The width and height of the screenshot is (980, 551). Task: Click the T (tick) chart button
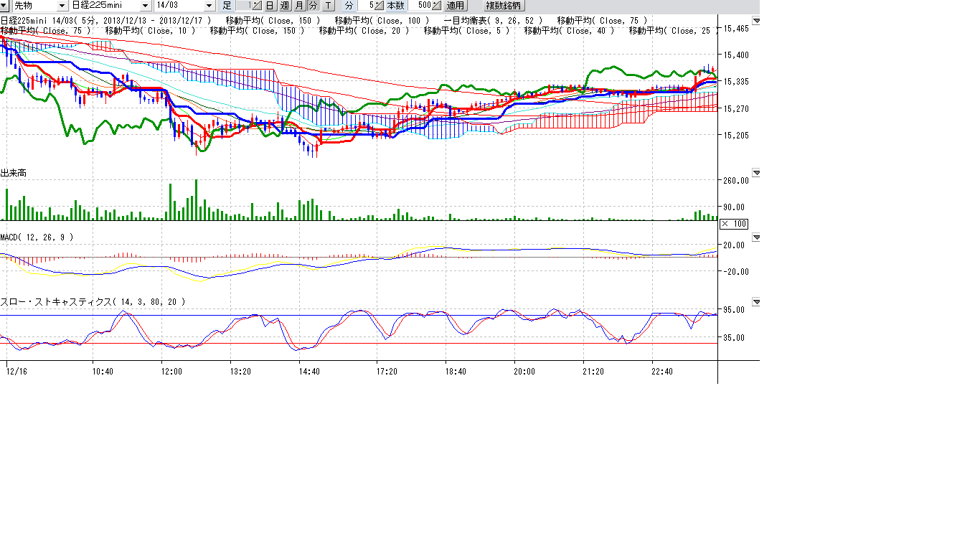pos(328,6)
